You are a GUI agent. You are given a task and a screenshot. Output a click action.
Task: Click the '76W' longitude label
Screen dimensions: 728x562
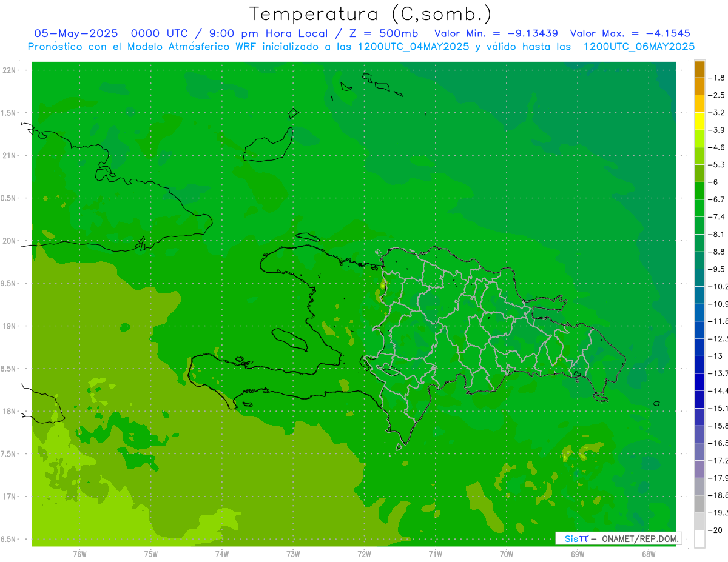(79, 554)
